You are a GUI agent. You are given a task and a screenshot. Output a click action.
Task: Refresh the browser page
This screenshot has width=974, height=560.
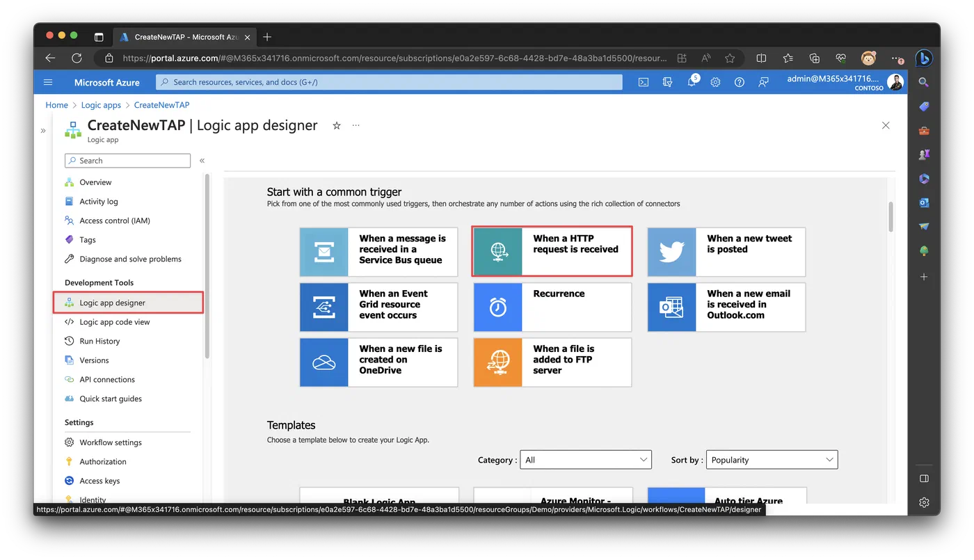[x=77, y=58]
